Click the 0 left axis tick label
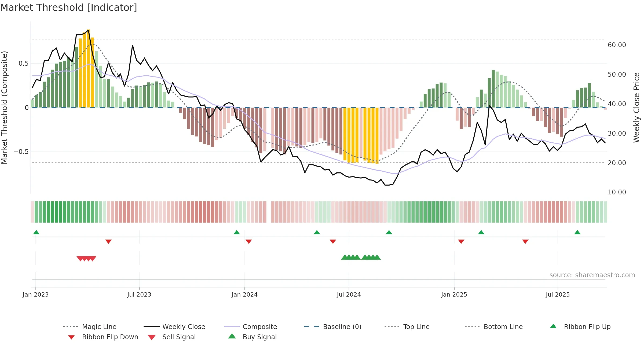Image resolution: width=644 pixels, height=362 pixels. pyautogui.click(x=27, y=108)
